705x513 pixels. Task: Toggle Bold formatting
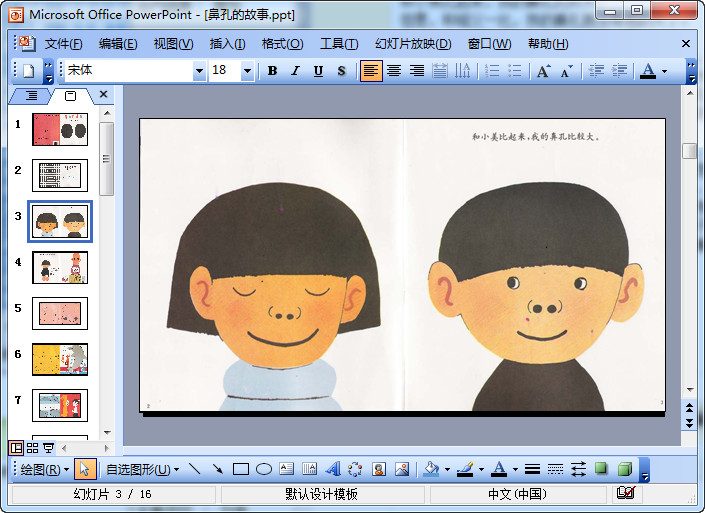pyautogui.click(x=272, y=71)
